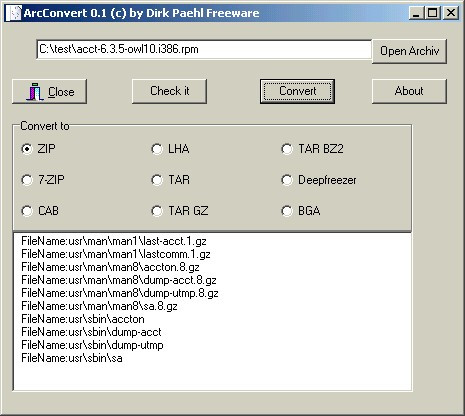Click the line usr\man\man8\accton.8.gz
This screenshot has width=465, height=416.
(110, 267)
